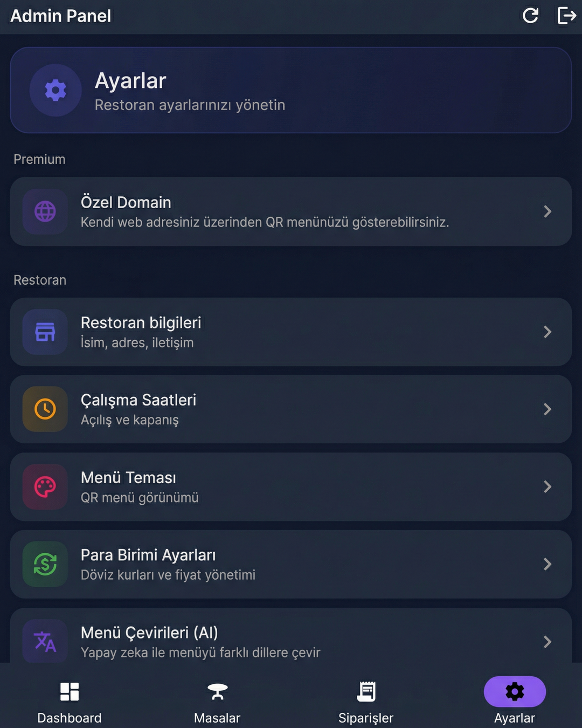This screenshot has height=728, width=582.
Task: Open the Menü Çevirileri (AI) title
Action: [149, 633]
